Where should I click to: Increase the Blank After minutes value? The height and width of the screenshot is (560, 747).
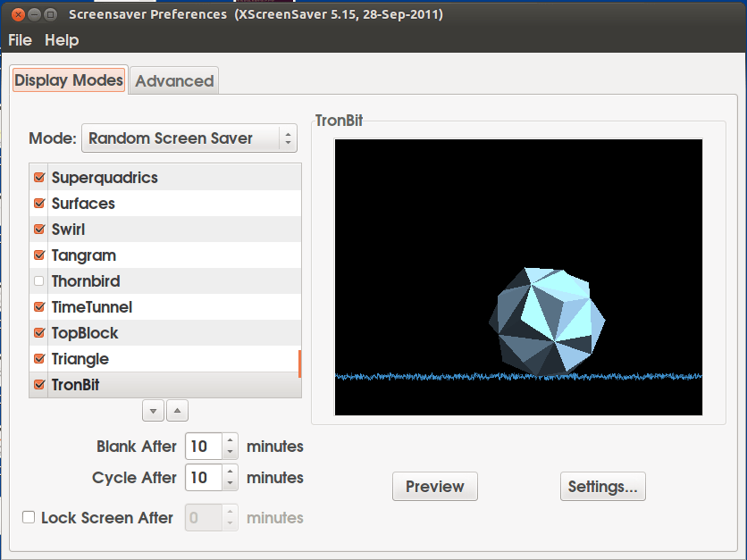coord(231,440)
